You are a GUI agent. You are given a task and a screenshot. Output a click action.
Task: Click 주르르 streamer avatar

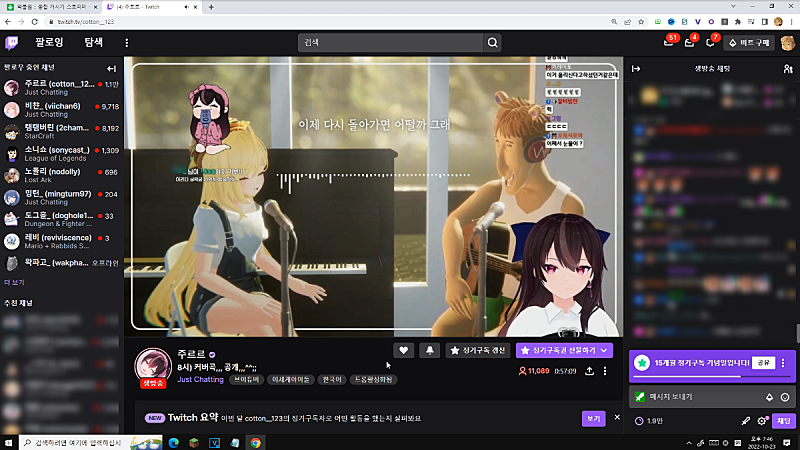point(153,366)
